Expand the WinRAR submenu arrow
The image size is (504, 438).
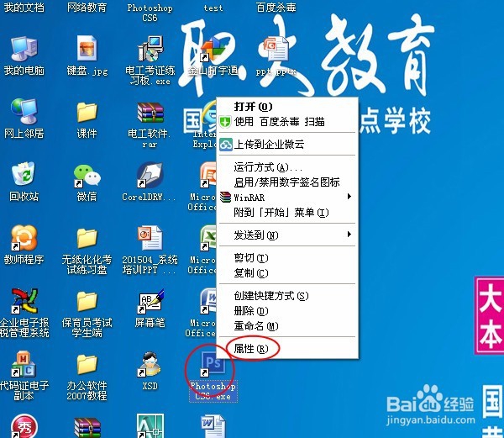349,197
